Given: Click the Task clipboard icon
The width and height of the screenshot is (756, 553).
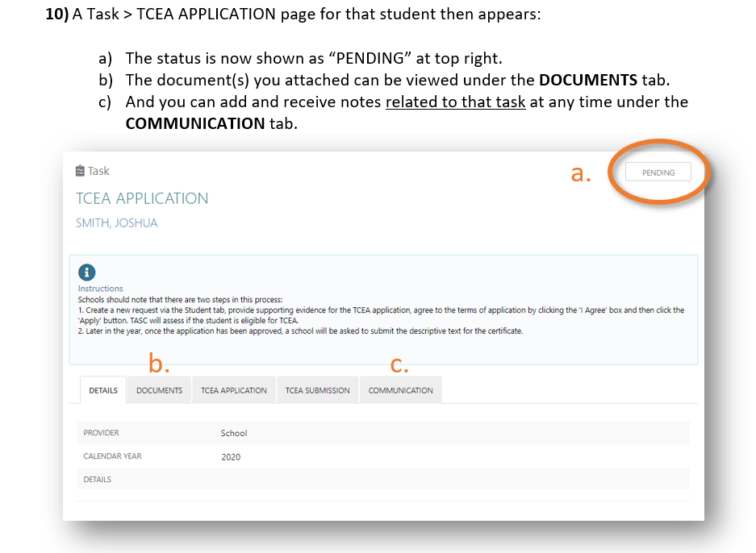Looking at the screenshot, I should click(79, 170).
